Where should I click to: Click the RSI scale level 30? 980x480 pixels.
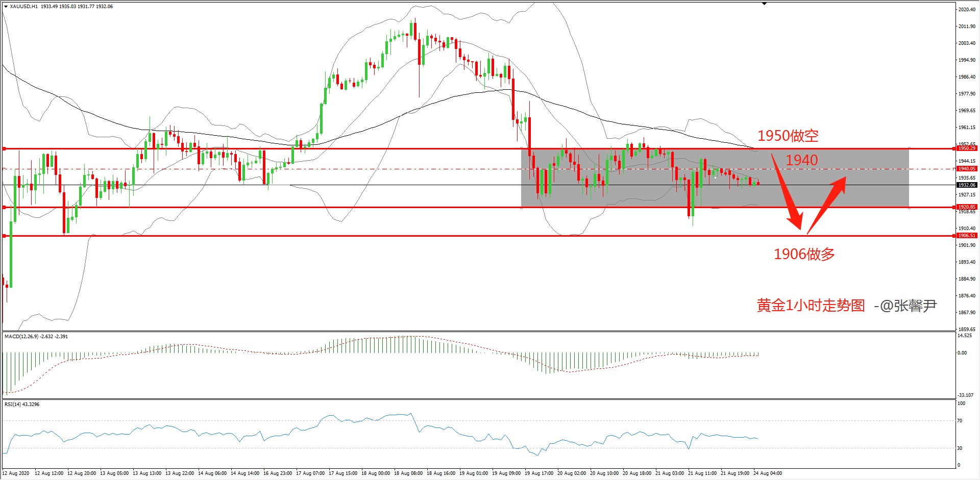960,448
